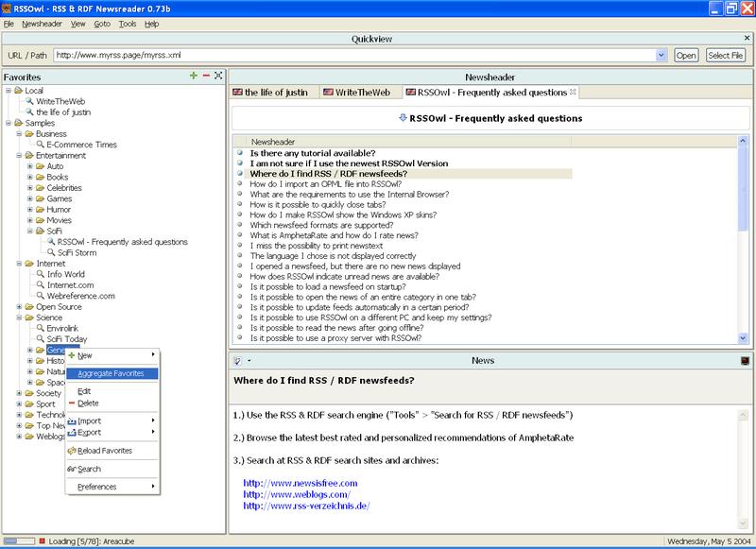The height and width of the screenshot is (549, 756).
Task: Select 'Is it possible to load a newsfeed on startup?'
Action: click(x=328, y=287)
